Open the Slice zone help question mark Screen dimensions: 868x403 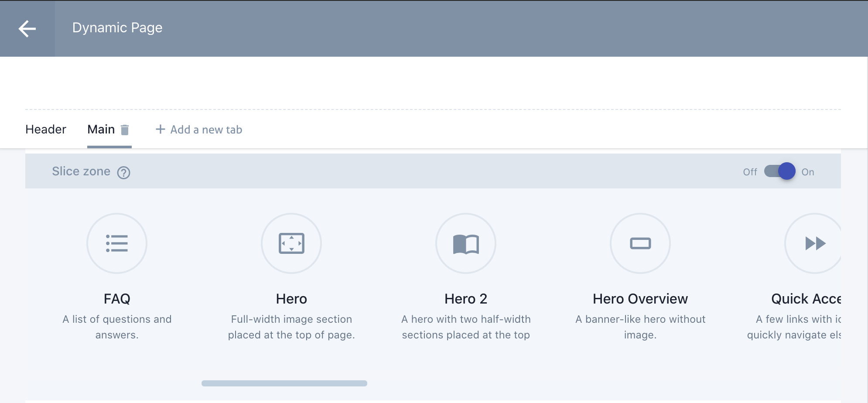pyautogui.click(x=123, y=173)
